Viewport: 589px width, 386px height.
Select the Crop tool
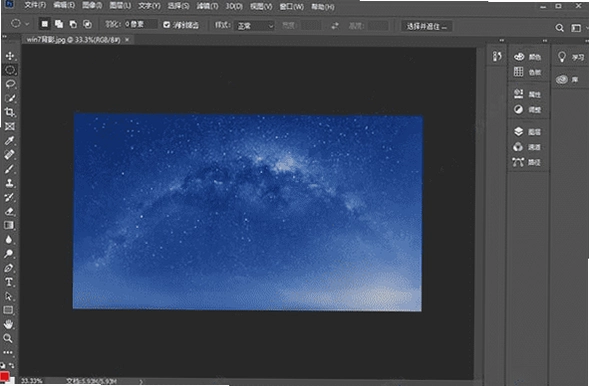coord(10,112)
